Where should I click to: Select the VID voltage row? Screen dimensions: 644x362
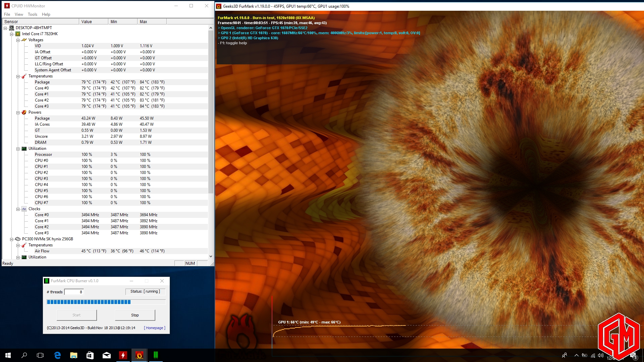click(x=105, y=46)
